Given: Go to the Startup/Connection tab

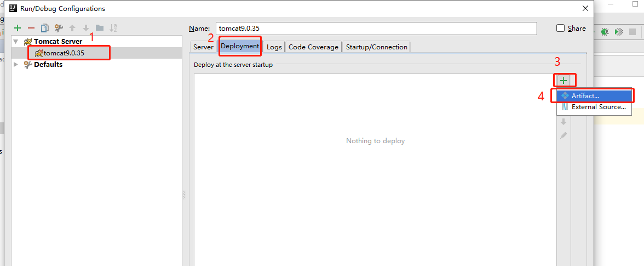Looking at the screenshot, I should [x=376, y=47].
